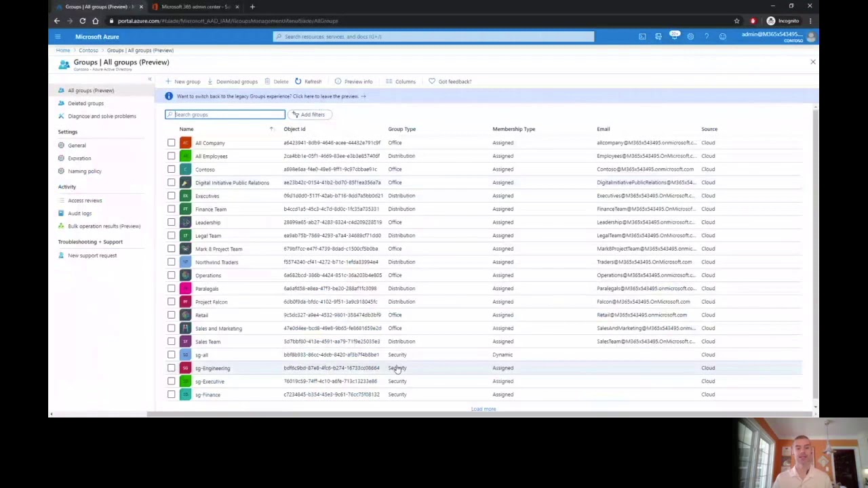Click the Add filters button
The width and height of the screenshot is (868, 488).
(309, 115)
